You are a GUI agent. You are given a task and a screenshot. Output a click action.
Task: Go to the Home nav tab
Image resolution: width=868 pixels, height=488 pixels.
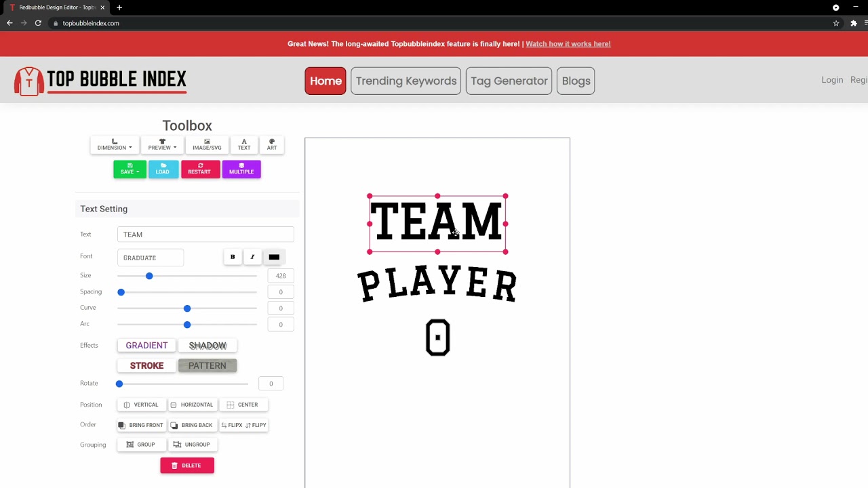click(325, 81)
